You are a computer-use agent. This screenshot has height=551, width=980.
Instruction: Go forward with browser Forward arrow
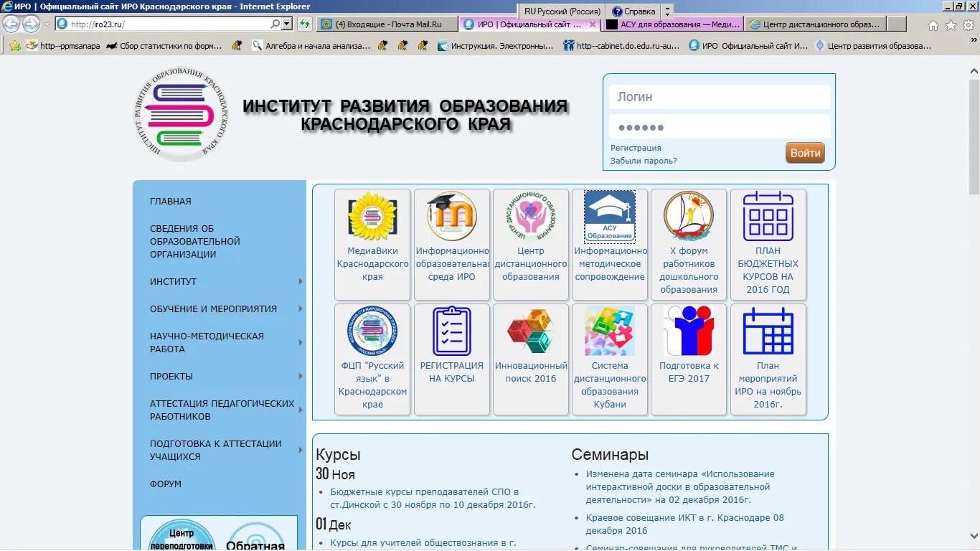pyautogui.click(x=31, y=24)
